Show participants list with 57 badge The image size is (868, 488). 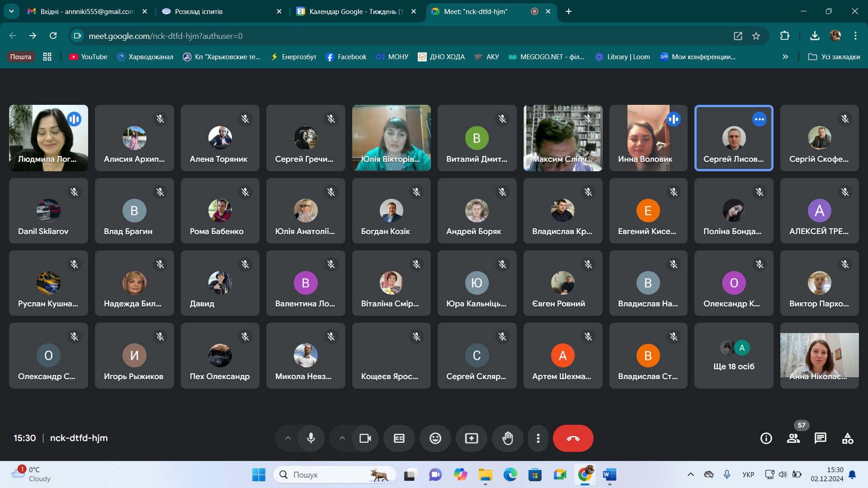pos(793,438)
